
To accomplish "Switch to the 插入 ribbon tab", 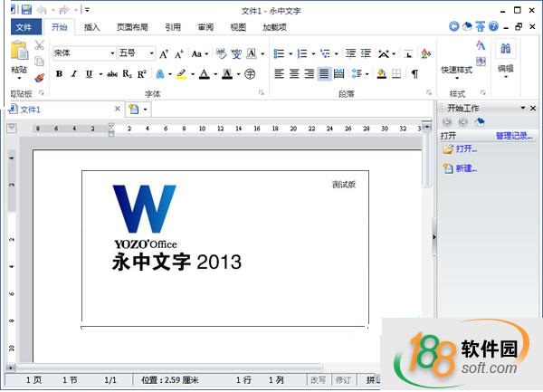I will pyautogui.click(x=92, y=27).
